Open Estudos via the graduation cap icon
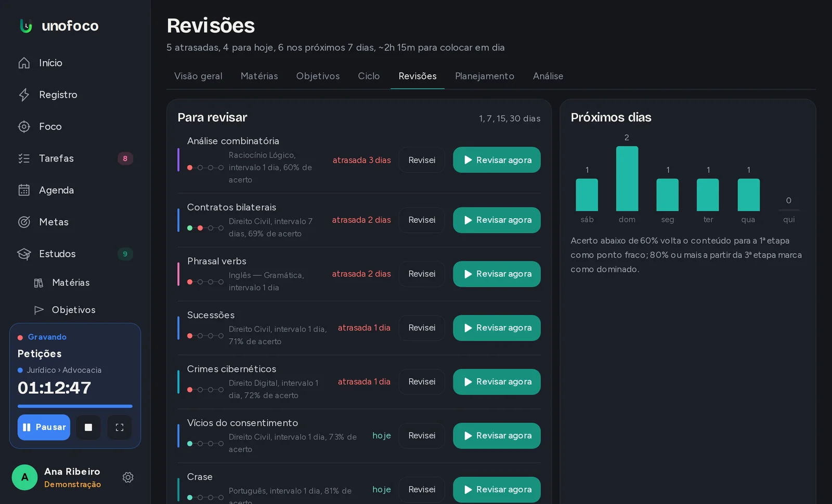Image resolution: width=832 pixels, height=504 pixels. [x=24, y=254]
